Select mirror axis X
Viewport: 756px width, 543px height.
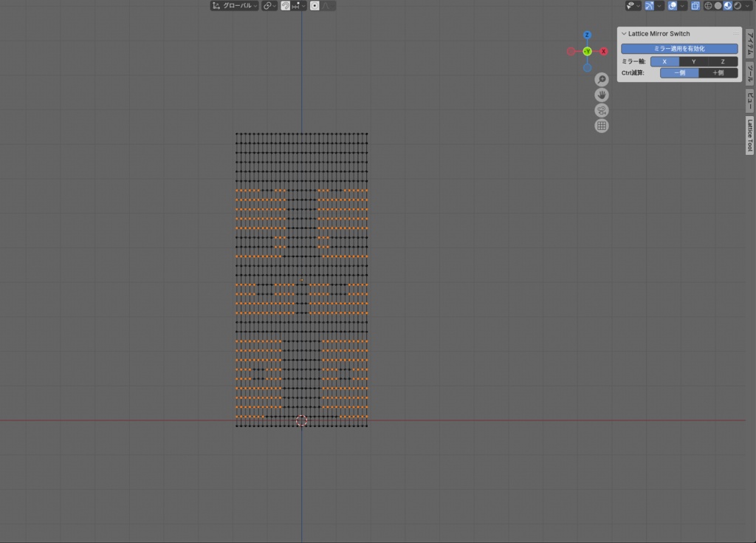point(664,61)
